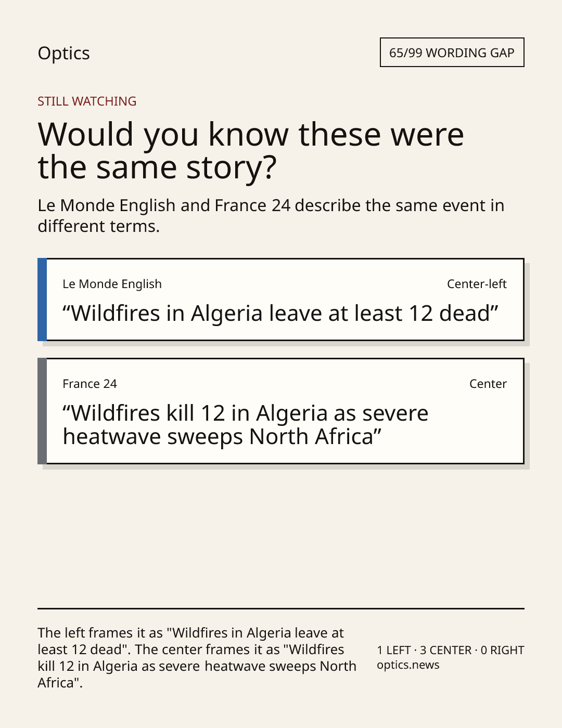Click the Le Monde English source name
Viewport: 562px width, 728px height.
tap(112, 284)
